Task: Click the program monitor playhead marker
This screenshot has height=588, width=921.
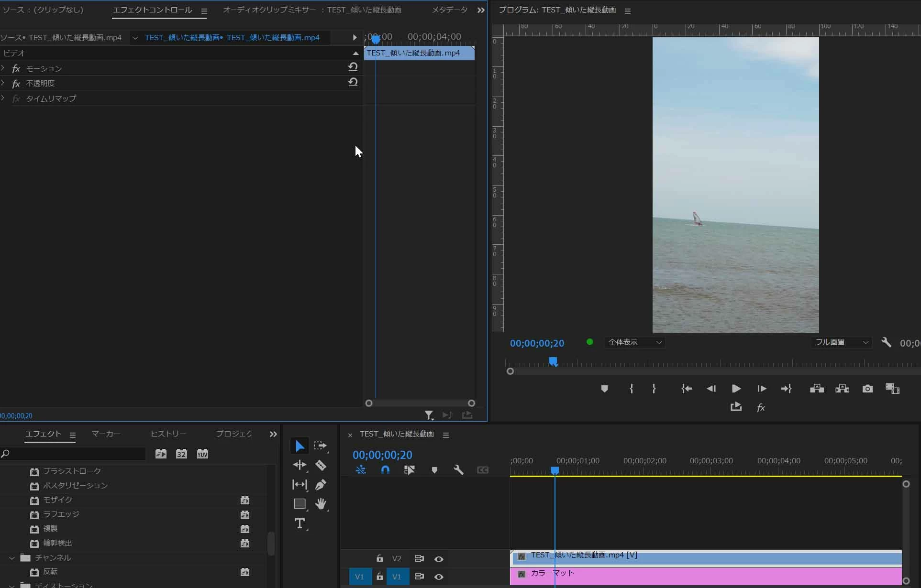Action: pyautogui.click(x=553, y=361)
